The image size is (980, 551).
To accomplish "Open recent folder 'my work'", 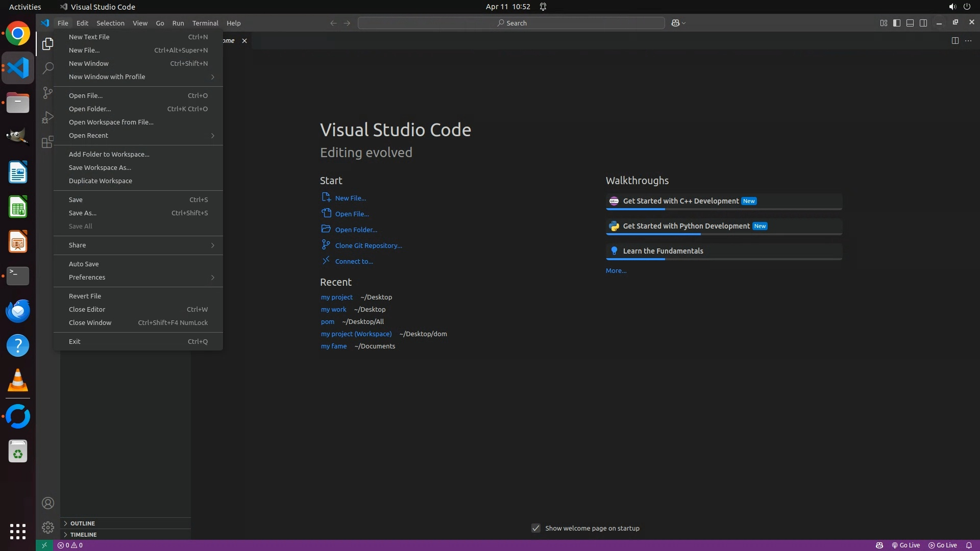I will [x=333, y=309].
